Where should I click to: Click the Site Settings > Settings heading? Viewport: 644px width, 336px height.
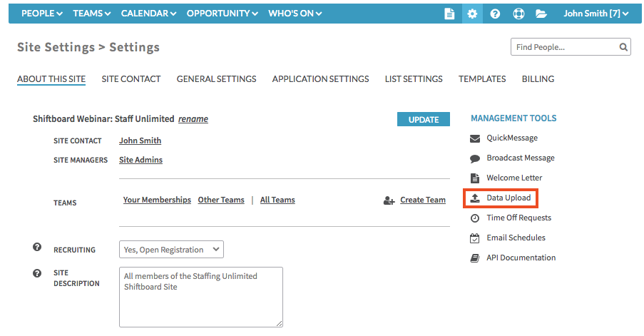coord(88,47)
